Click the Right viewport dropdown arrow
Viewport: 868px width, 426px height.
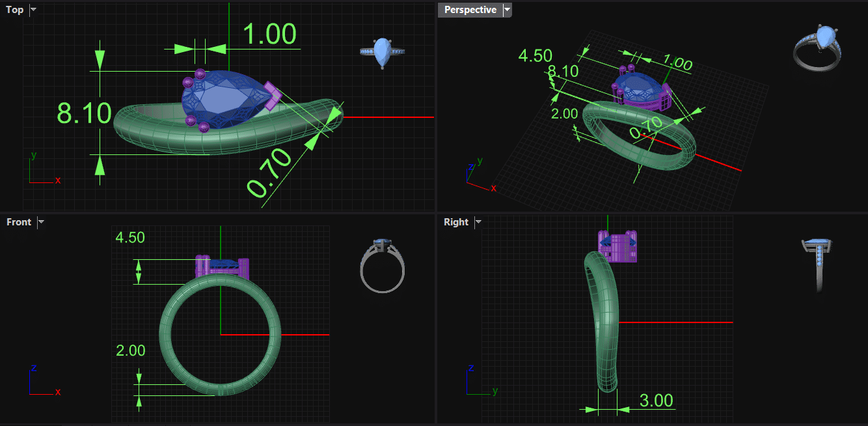[x=478, y=222]
